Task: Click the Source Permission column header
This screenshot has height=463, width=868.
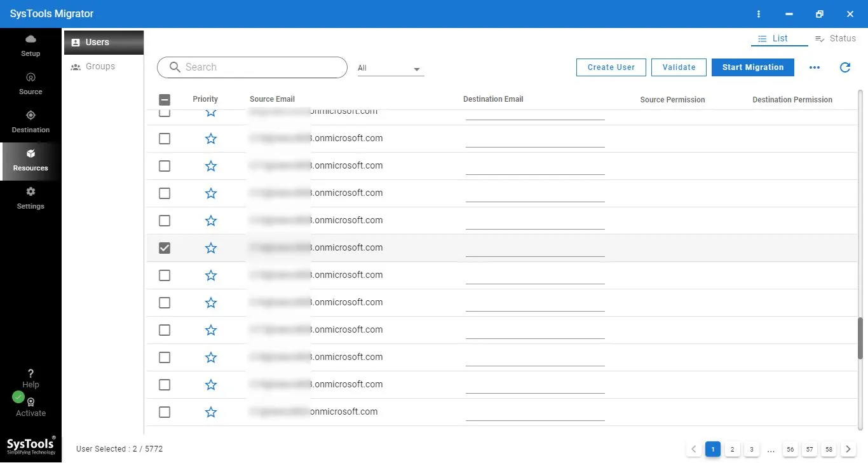Action: (672, 100)
